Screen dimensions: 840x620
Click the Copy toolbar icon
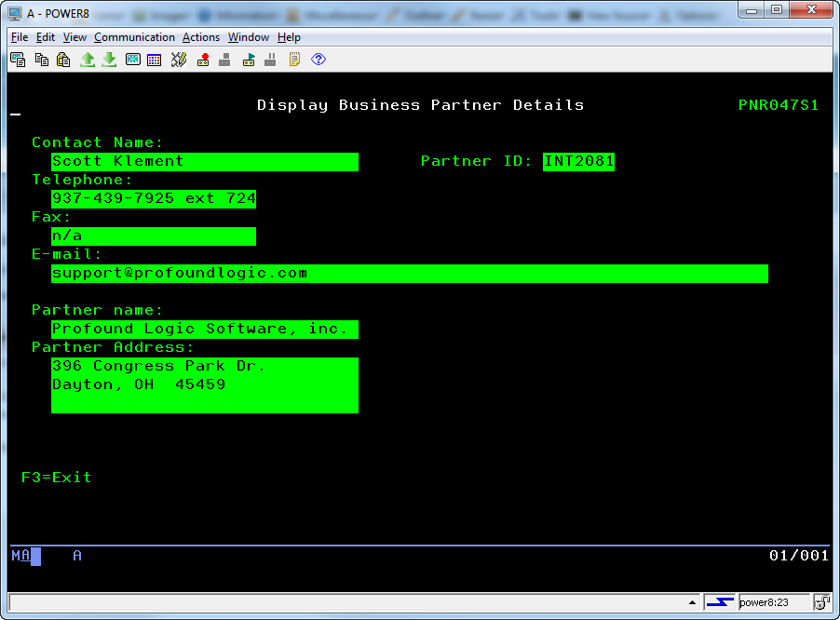(x=41, y=60)
